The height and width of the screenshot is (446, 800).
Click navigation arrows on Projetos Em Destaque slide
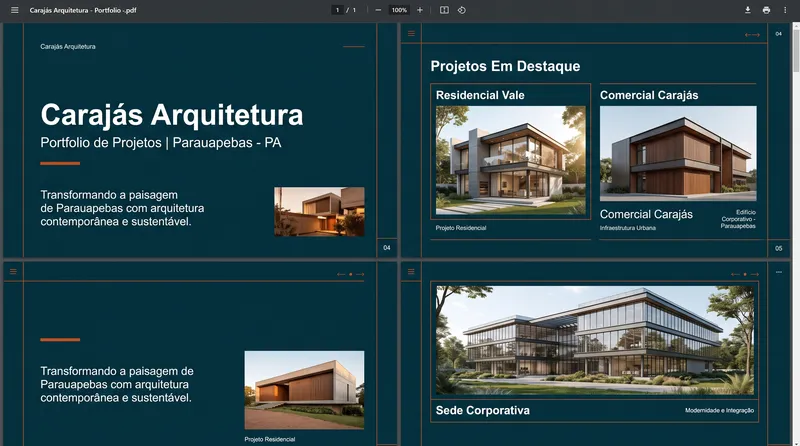[x=752, y=35]
